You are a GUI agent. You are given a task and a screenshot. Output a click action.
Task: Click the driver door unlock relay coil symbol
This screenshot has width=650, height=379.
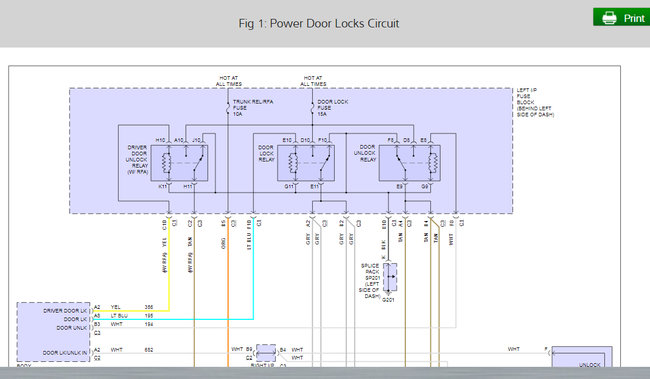[x=166, y=163]
